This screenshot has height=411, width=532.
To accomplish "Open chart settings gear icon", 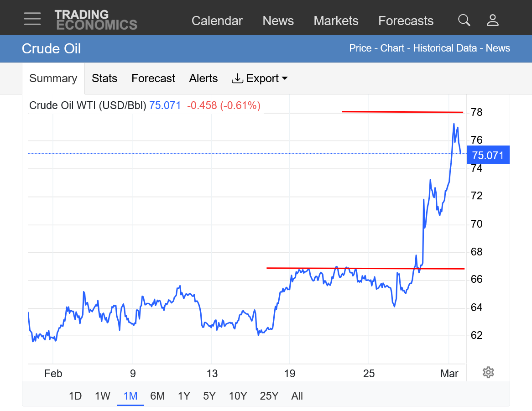I will (x=488, y=372).
